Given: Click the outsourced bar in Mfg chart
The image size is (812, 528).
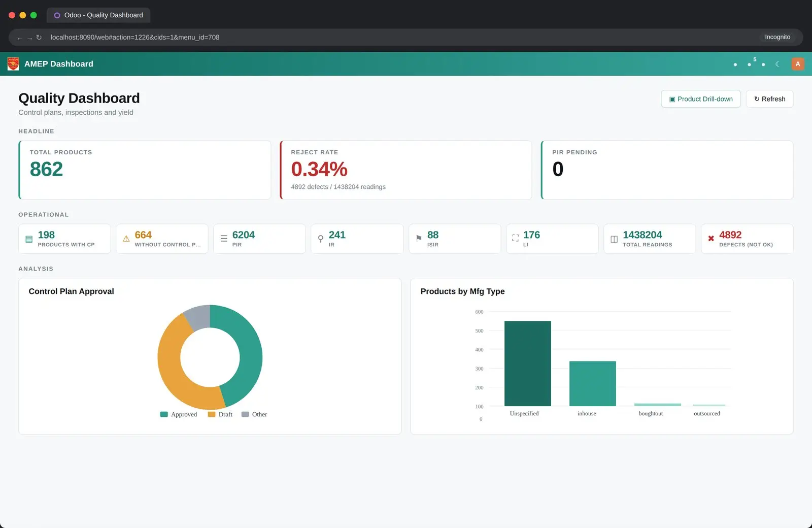Looking at the screenshot, I should tap(709, 405).
